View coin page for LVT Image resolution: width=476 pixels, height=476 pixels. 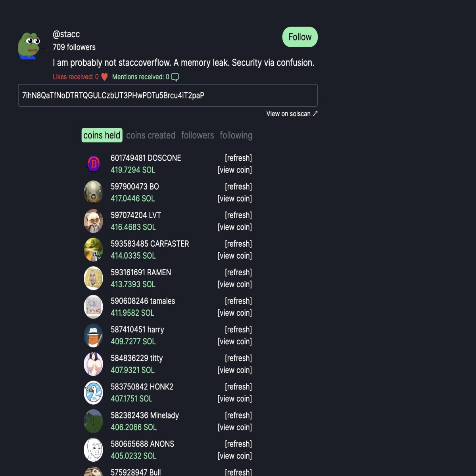pos(235,227)
